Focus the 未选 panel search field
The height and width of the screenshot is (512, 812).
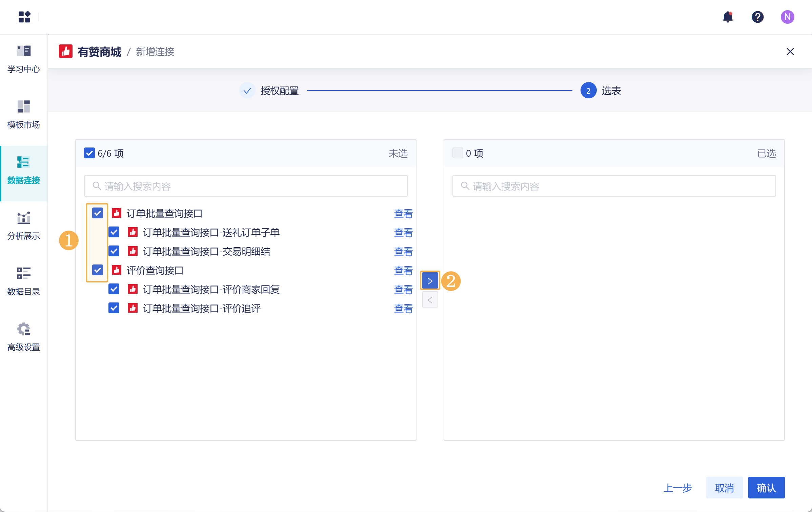tap(246, 186)
